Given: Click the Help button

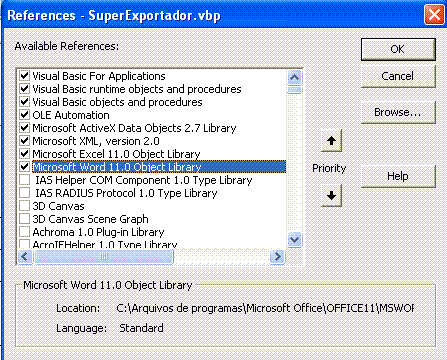Looking at the screenshot, I should 398,176.
